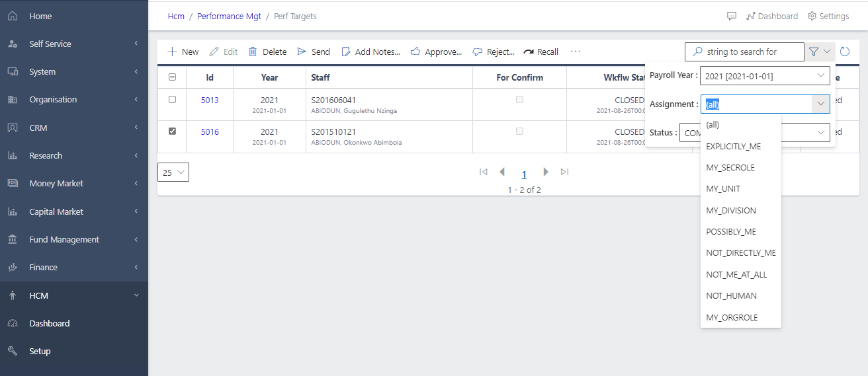Expand the Self Service submenu chevron
This screenshot has width=868, height=376.
pyautogui.click(x=136, y=44)
